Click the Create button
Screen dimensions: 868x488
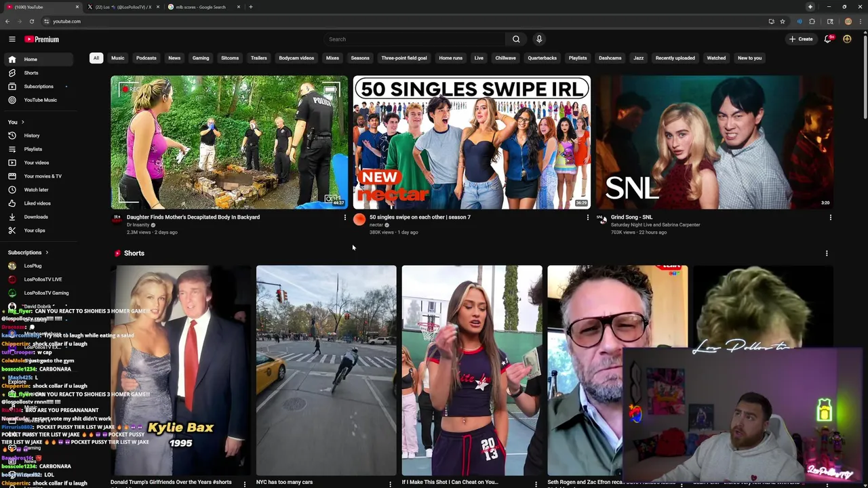coord(800,39)
